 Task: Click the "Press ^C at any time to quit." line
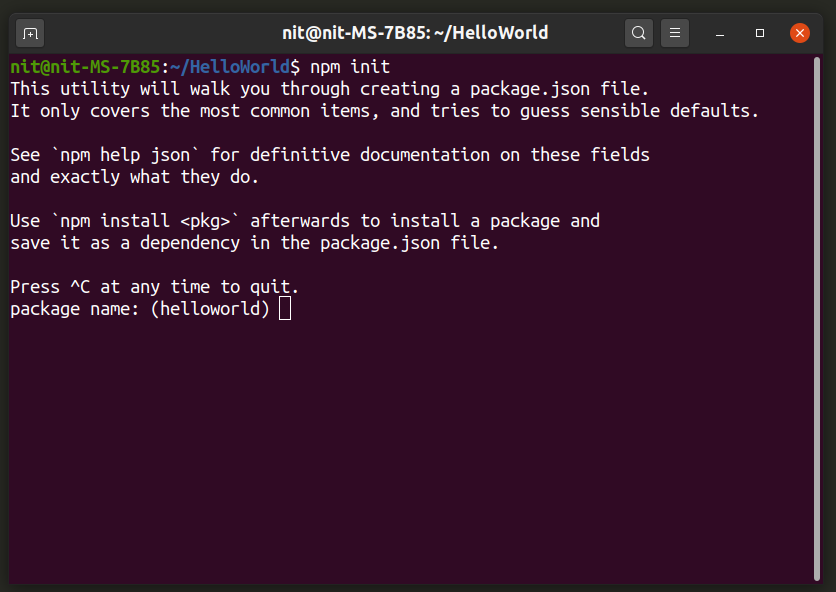tap(155, 287)
